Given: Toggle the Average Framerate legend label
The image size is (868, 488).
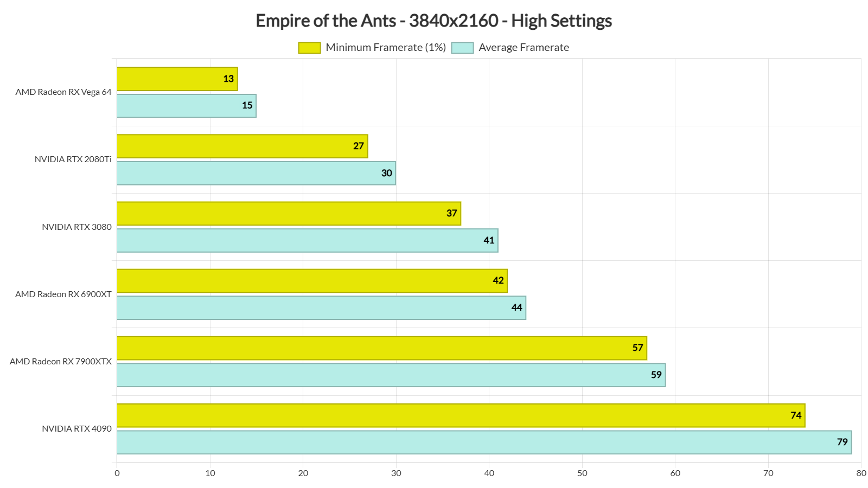Looking at the screenshot, I should pyautogui.click(x=524, y=48).
